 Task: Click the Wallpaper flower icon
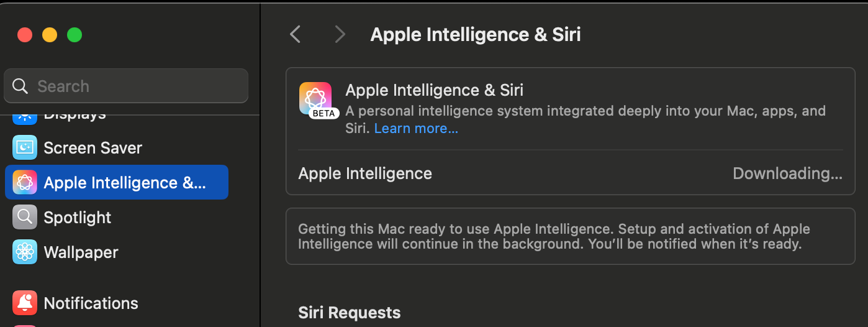pyautogui.click(x=25, y=252)
